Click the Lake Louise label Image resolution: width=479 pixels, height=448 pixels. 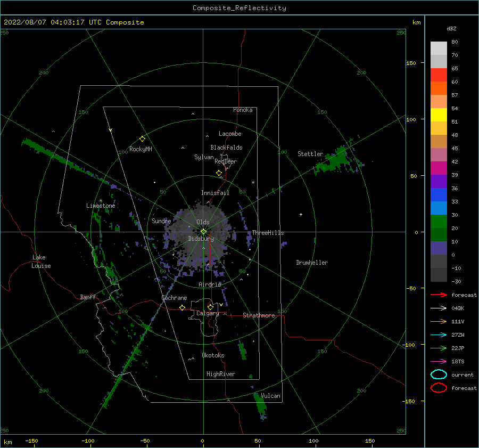(x=41, y=262)
